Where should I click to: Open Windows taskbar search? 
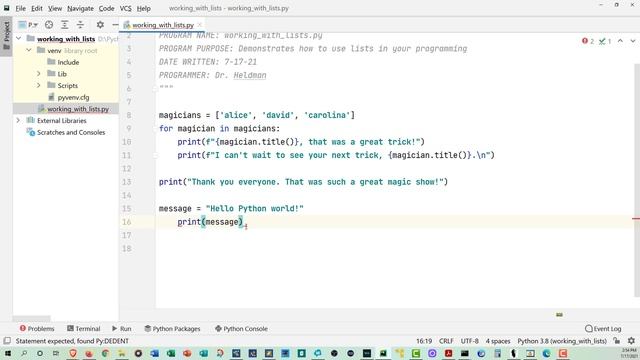coord(24,353)
